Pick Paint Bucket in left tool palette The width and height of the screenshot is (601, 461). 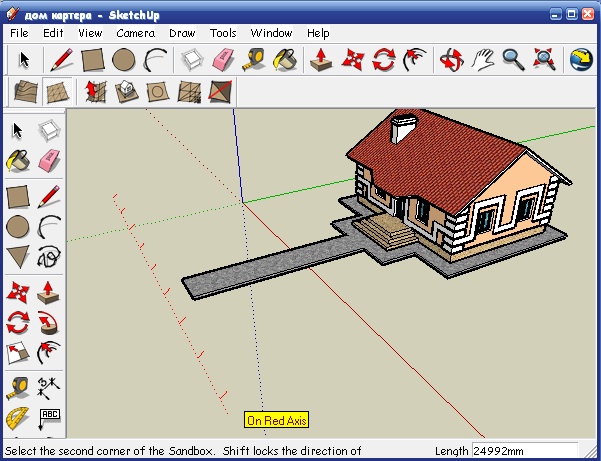pyautogui.click(x=18, y=161)
